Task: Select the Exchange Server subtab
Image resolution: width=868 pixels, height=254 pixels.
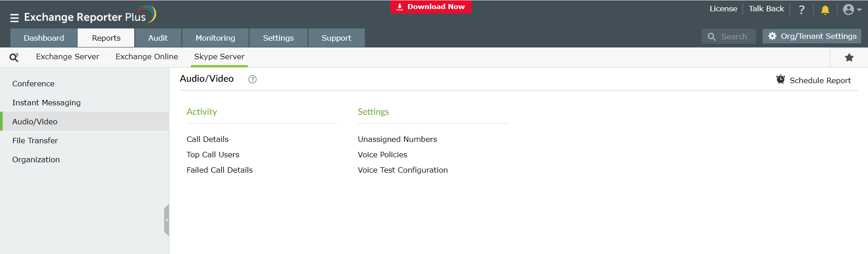Action: pos(67,56)
